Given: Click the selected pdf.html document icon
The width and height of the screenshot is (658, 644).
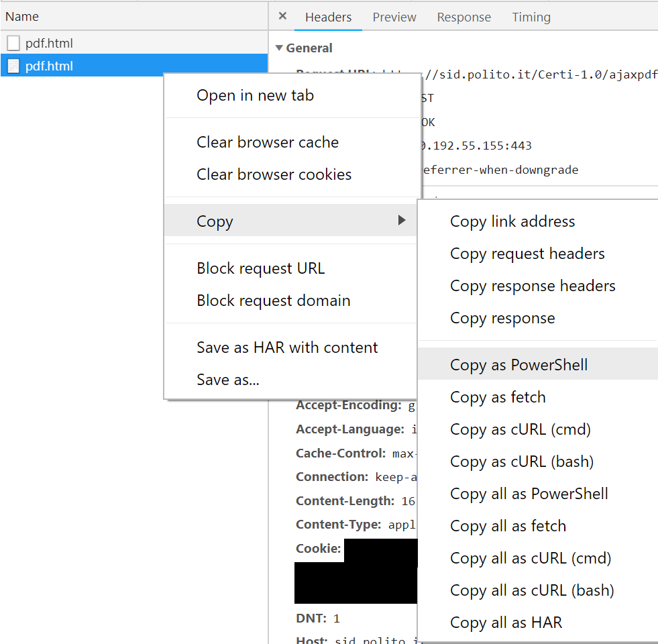Looking at the screenshot, I should [13, 66].
